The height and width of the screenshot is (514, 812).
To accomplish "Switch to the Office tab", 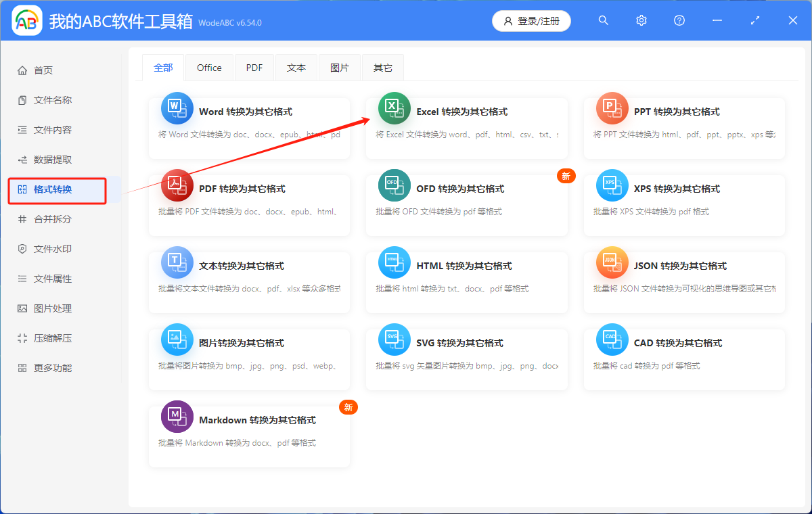I will 209,67.
